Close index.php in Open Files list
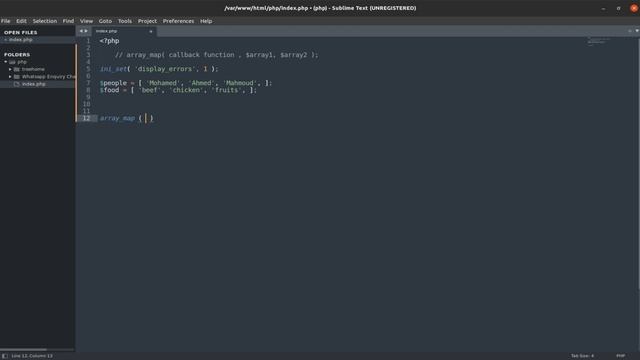This screenshot has width=640, height=360. [5, 40]
